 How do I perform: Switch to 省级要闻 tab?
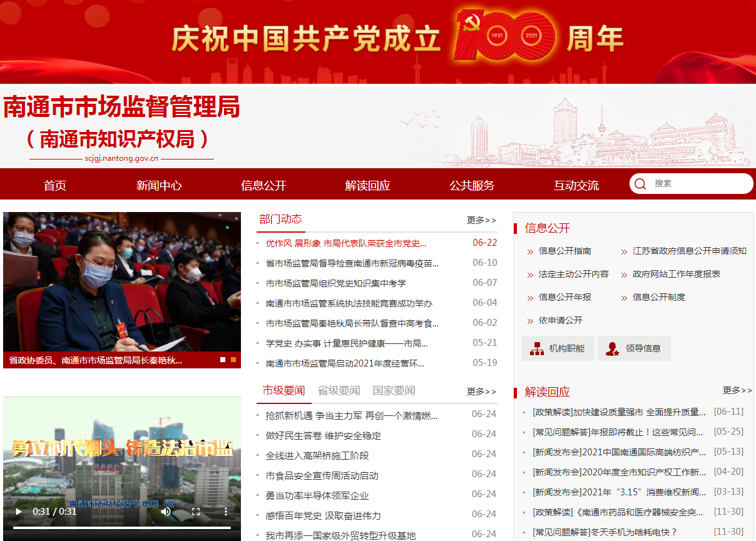point(339,390)
